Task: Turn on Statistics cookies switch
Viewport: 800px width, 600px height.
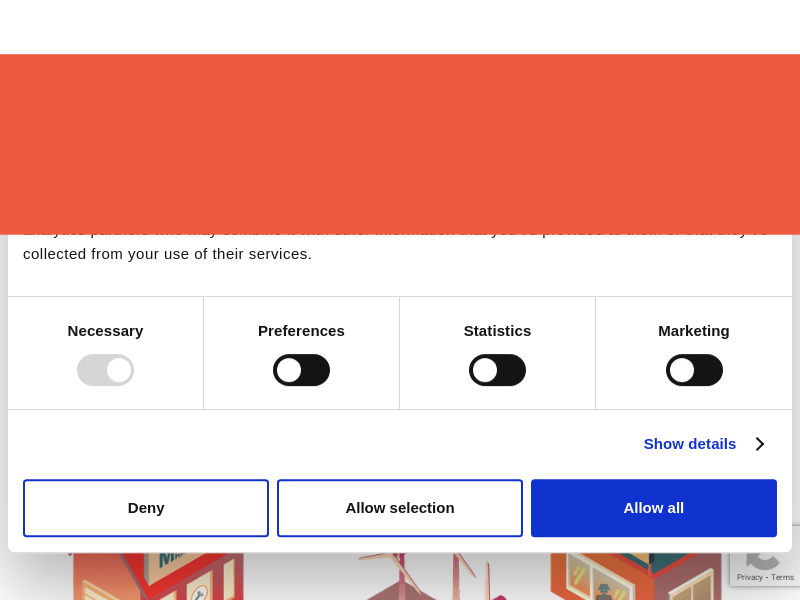Action: coord(497,370)
